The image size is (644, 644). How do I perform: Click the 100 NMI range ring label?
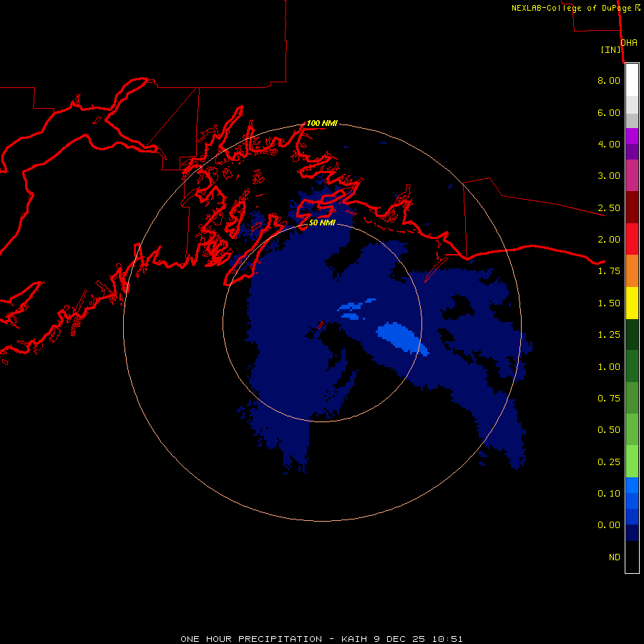tap(322, 123)
